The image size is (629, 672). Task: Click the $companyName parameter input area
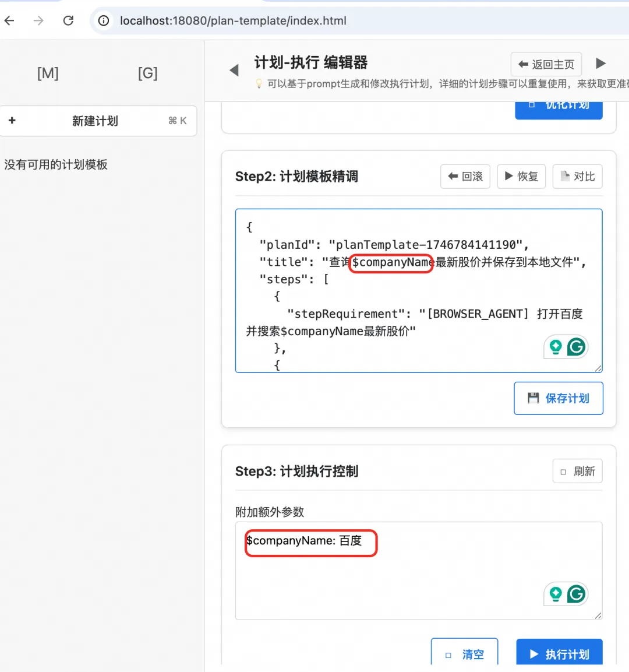(x=310, y=541)
